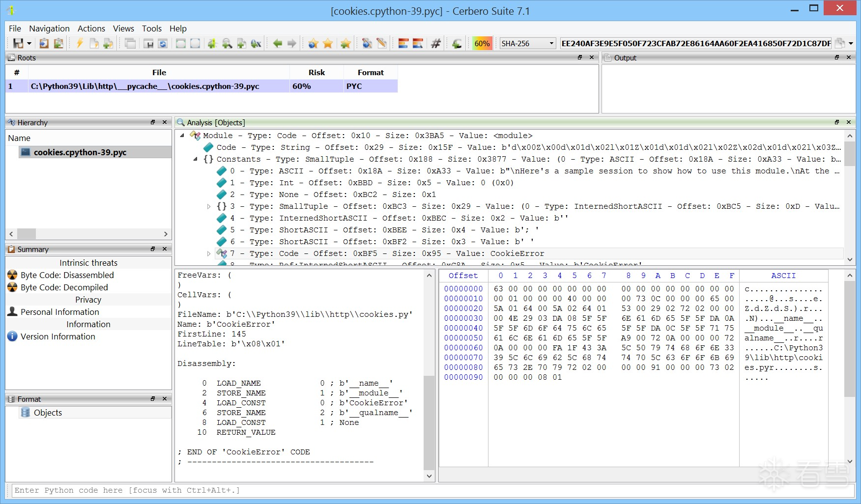Collapse the Module tree node
861x504 pixels.
[182, 136]
